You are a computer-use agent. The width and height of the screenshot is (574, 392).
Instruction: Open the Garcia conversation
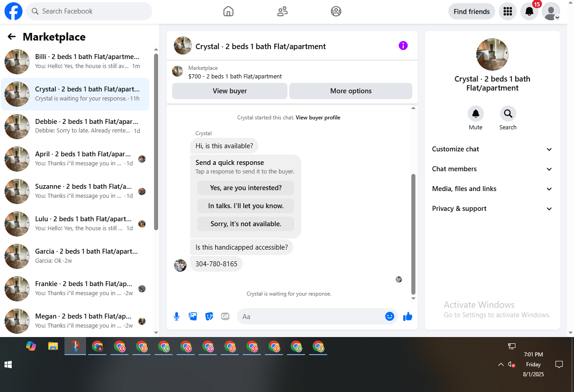[x=75, y=256]
